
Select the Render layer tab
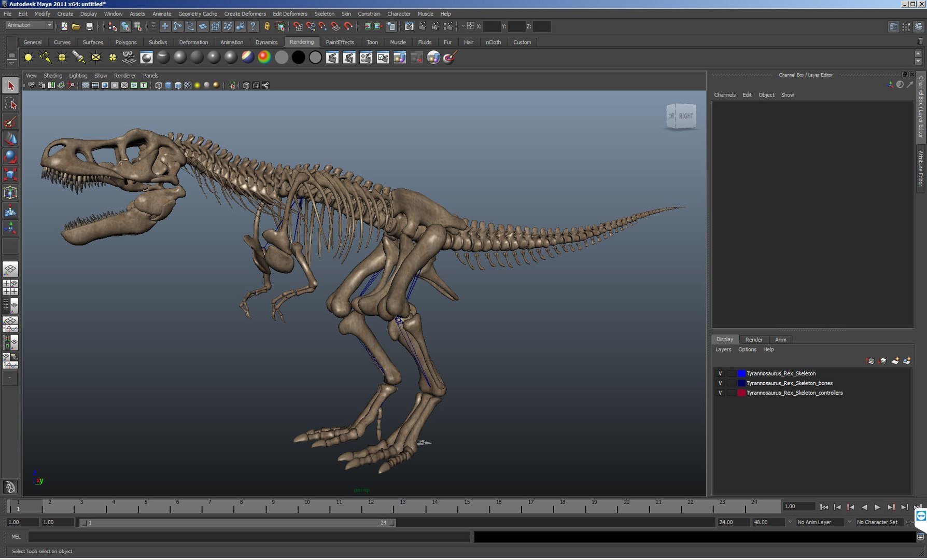(754, 340)
